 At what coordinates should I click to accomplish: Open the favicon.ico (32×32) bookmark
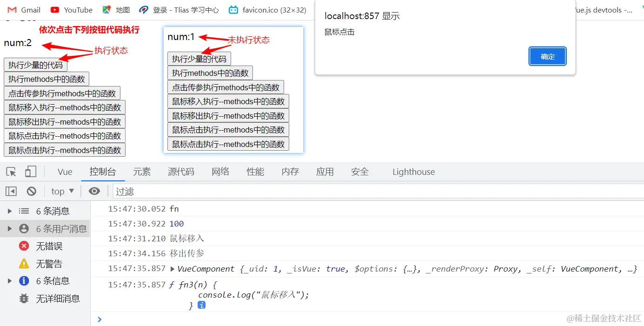pos(268,10)
